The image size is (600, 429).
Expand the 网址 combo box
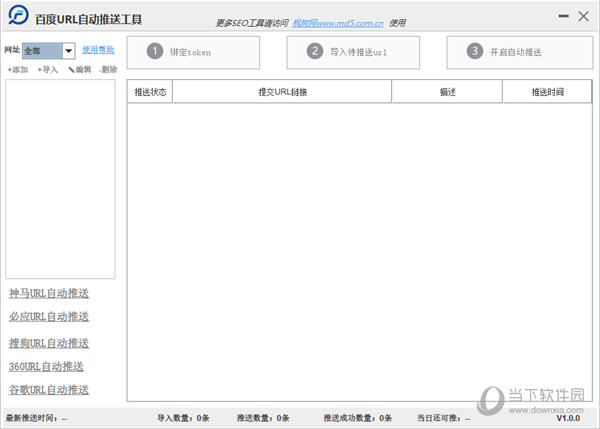pyautogui.click(x=68, y=50)
